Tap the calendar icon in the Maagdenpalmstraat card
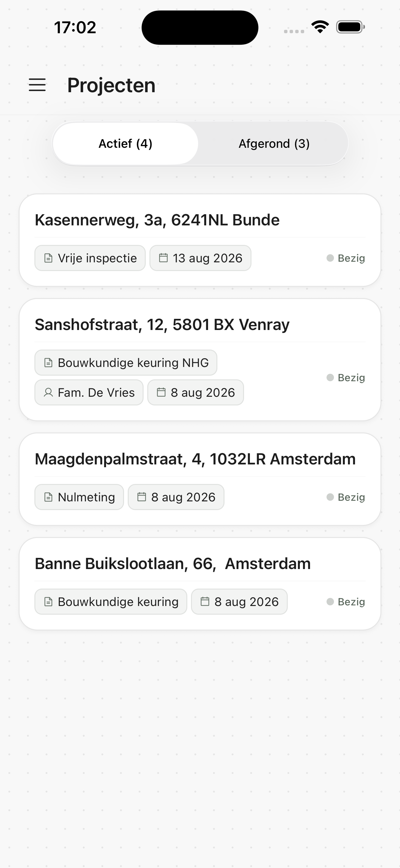400x868 pixels. coord(142,497)
